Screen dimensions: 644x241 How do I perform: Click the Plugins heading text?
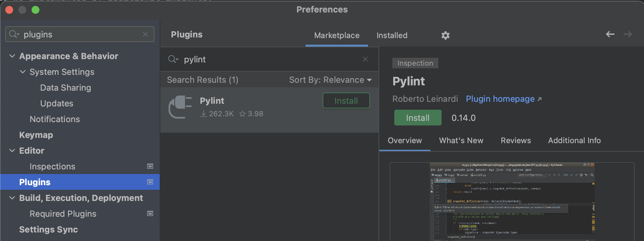[187, 34]
